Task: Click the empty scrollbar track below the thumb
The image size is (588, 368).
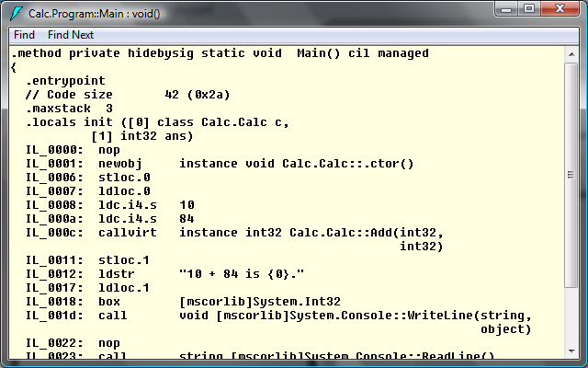Action: point(571,316)
